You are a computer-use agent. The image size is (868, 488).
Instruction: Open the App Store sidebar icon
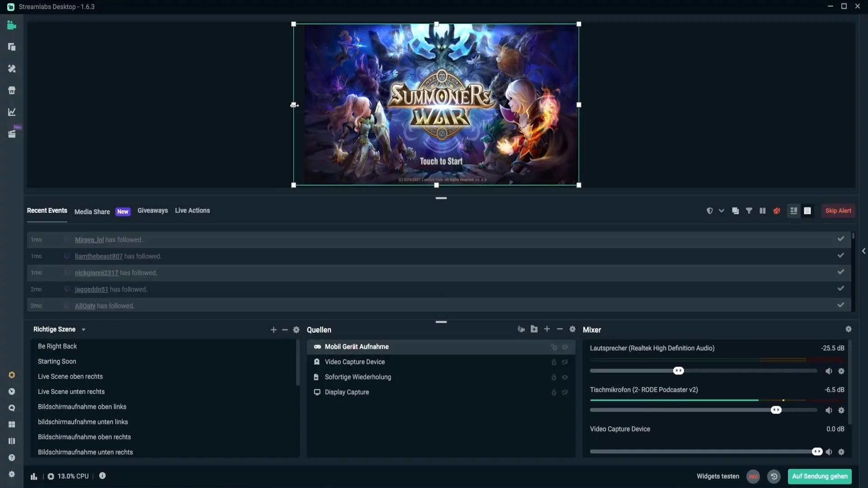(x=12, y=90)
